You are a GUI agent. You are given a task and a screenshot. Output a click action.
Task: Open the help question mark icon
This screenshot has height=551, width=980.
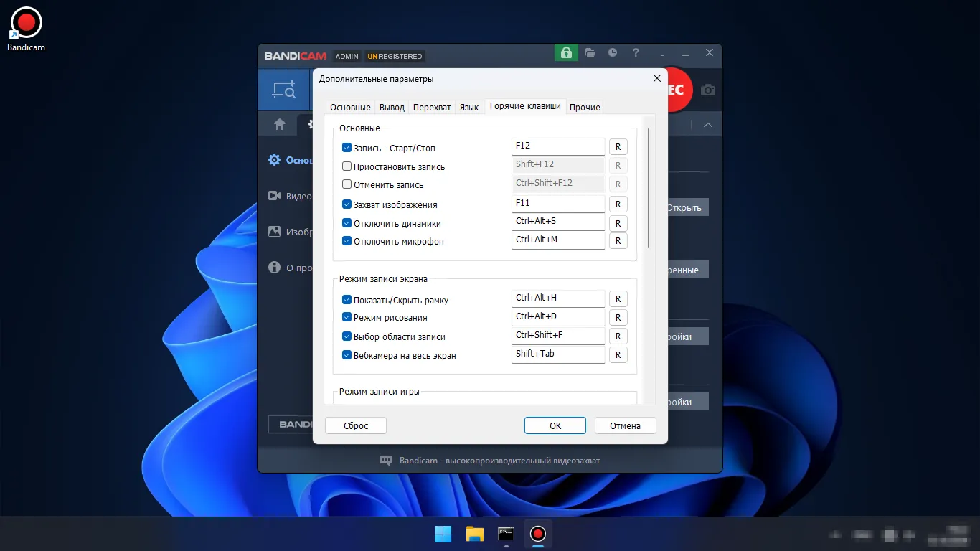coord(636,52)
